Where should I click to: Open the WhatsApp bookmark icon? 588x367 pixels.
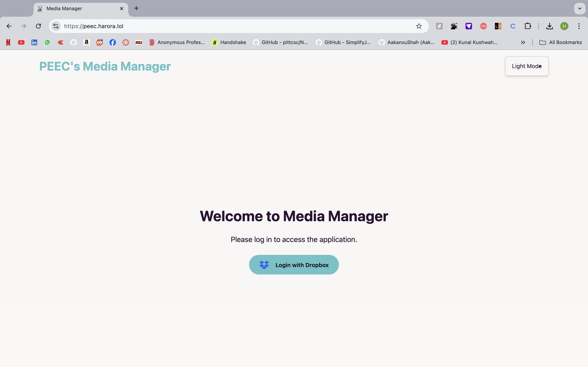coord(47,42)
